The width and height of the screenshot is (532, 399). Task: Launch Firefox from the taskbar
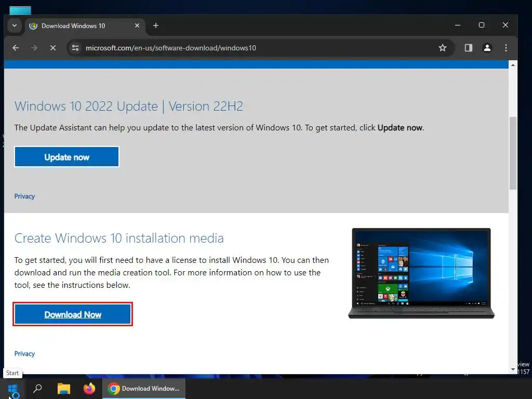(89, 389)
